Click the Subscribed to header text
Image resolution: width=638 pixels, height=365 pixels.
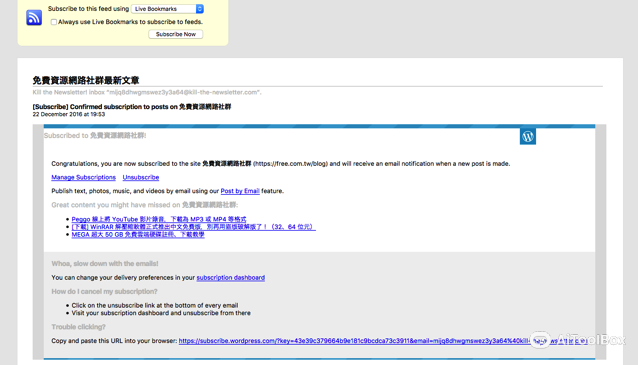[x=95, y=136]
